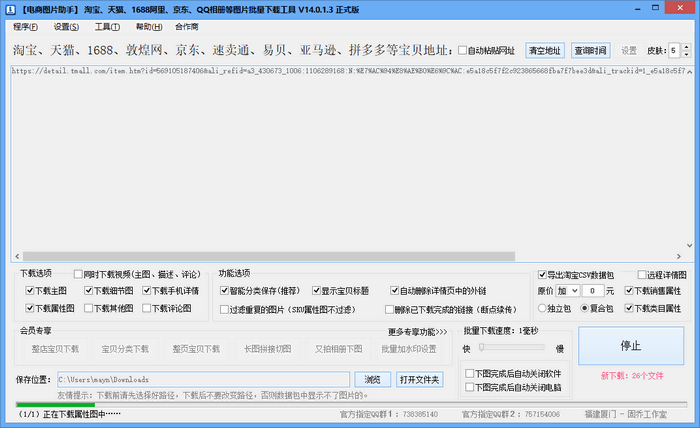Screen dimensions: 700x428
Task: Click the 浏览 button
Action: [x=372, y=379]
